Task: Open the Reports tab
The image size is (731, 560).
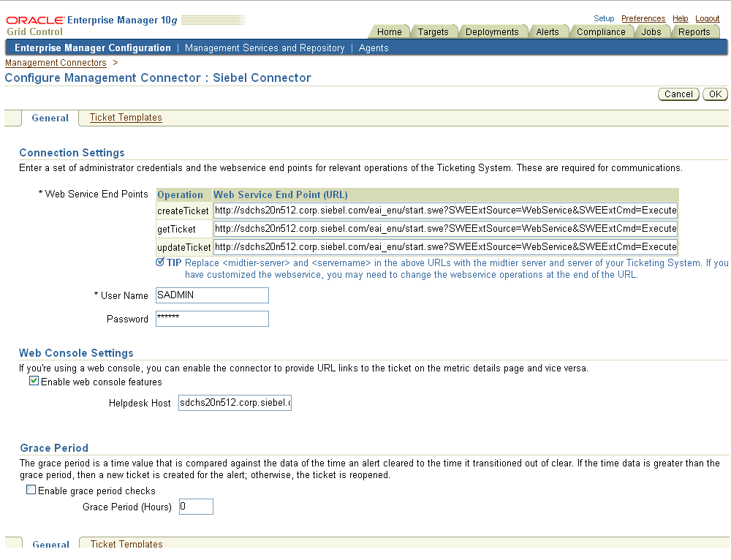Action: click(x=694, y=31)
